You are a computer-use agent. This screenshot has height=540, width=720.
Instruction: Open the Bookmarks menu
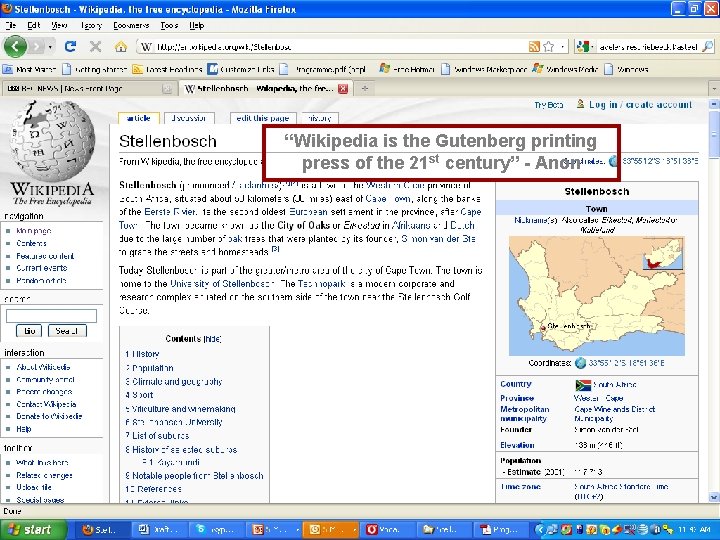click(131, 25)
